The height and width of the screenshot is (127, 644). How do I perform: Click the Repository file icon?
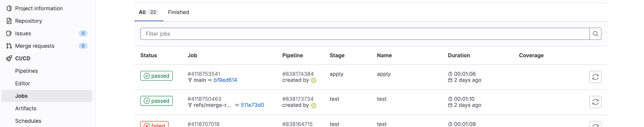(x=9, y=21)
